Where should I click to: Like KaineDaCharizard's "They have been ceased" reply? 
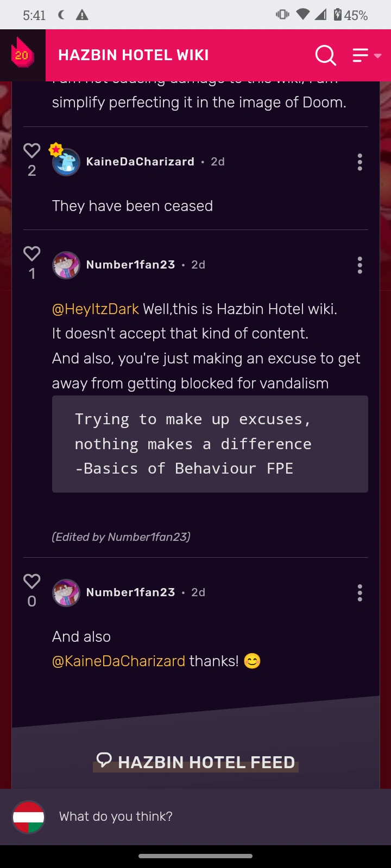(x=31, y=151)
